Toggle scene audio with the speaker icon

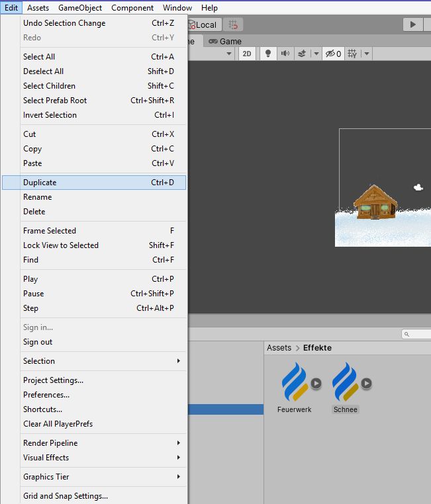click(285, 54)
